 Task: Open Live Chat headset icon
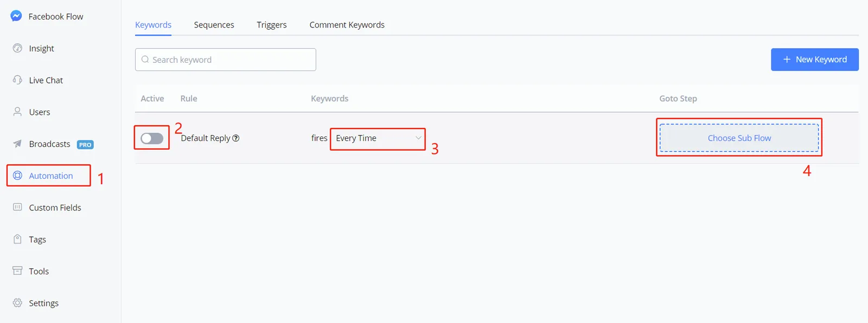(17, 80)
